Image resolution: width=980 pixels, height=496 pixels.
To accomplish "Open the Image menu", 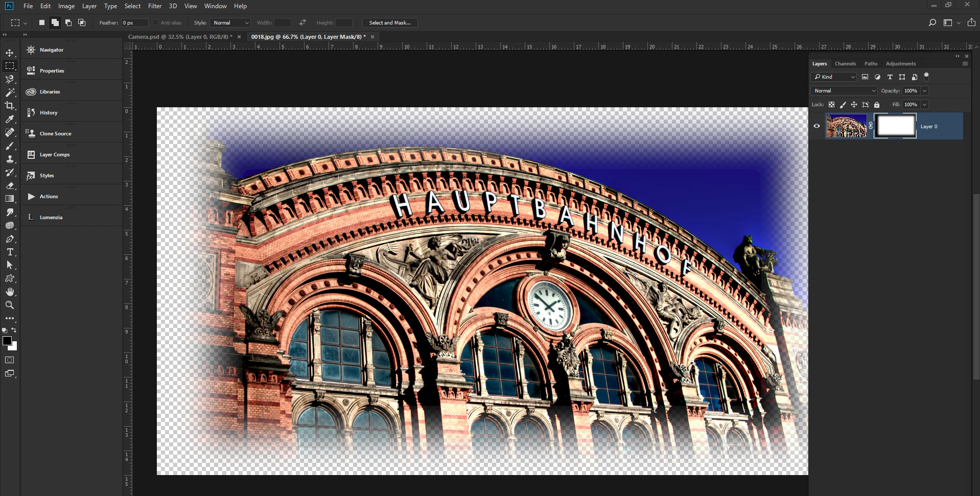I will [66, 6].
